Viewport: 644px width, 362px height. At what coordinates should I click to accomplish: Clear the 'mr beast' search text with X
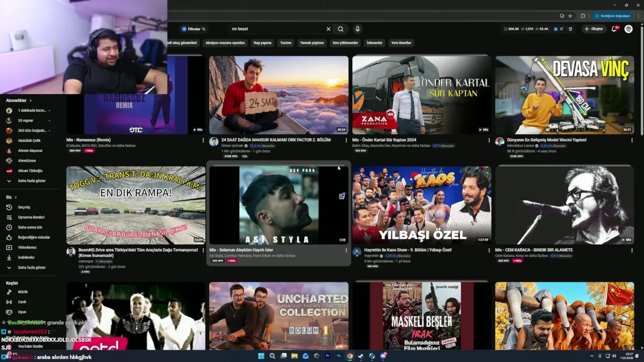[329, 29]
